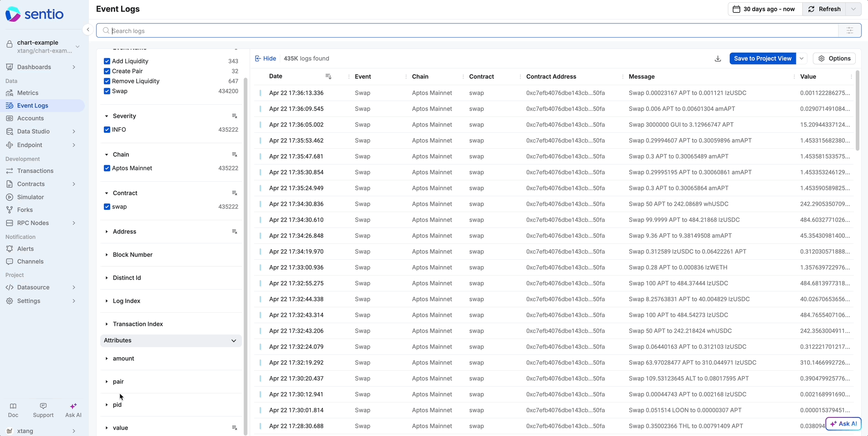868x436 pixels.
Task: Collapse the Attributes section chevron
Action: point(234,340)
